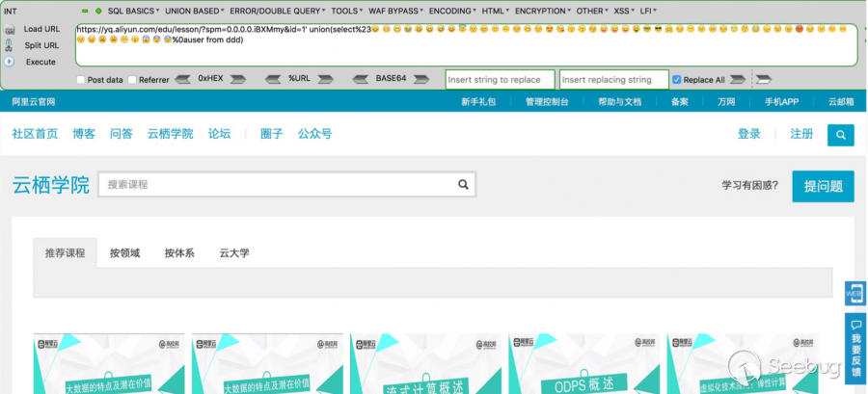The height and width of the screenshot is (394, 868).
Task: Click the right arrow after %URL
Action: pyautogui.click(x=326, y=80)
